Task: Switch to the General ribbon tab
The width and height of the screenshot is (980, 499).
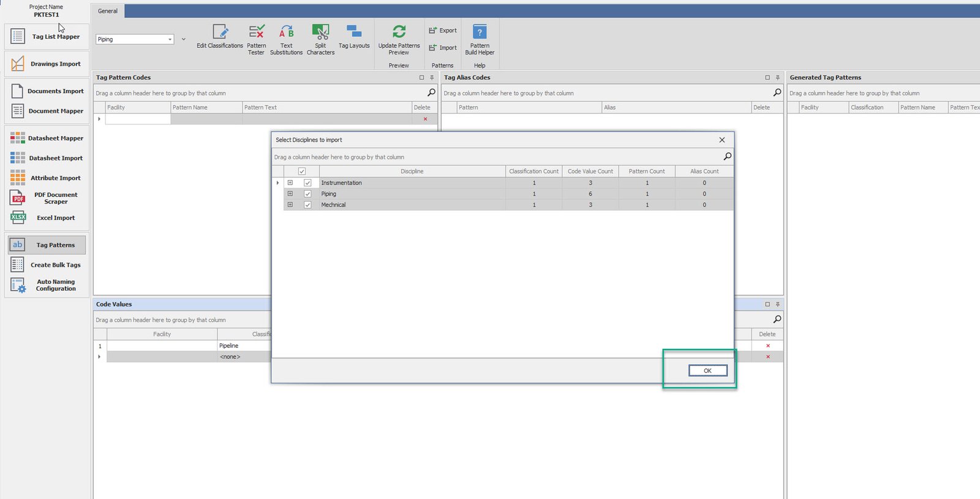Action: pyautogui.click(x=108, y=11)
